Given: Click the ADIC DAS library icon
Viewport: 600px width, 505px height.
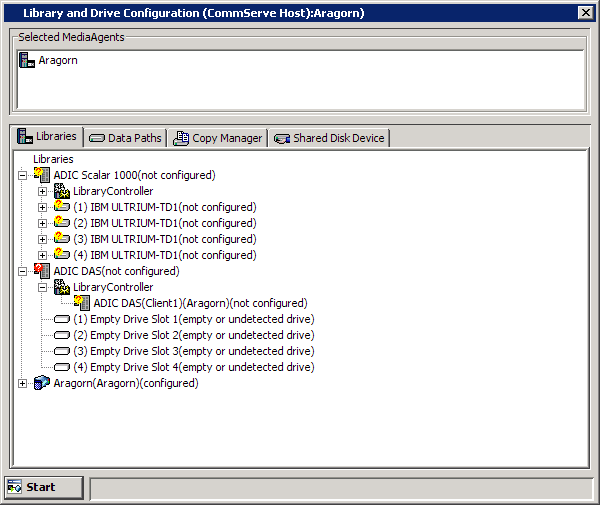Looking at the screenshot, I should point(42,271).
